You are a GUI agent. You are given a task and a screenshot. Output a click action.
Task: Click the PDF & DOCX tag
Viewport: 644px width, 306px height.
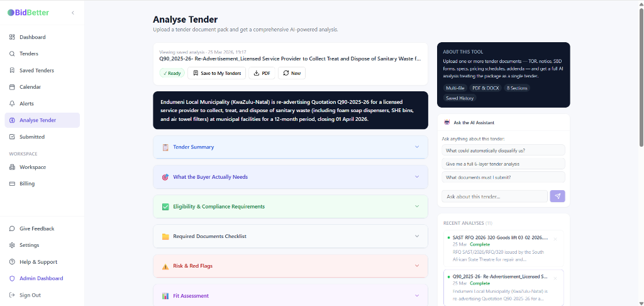pos(486,88)
